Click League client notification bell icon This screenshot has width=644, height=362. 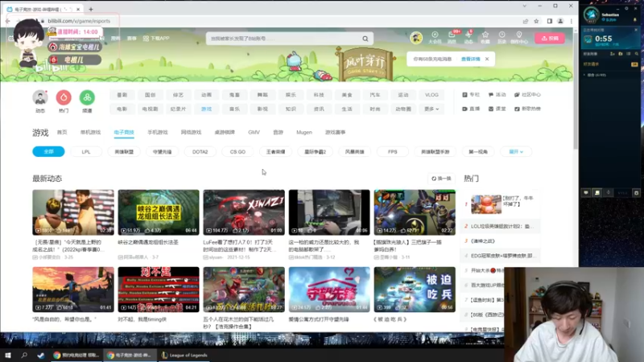[x=635, y=19]
